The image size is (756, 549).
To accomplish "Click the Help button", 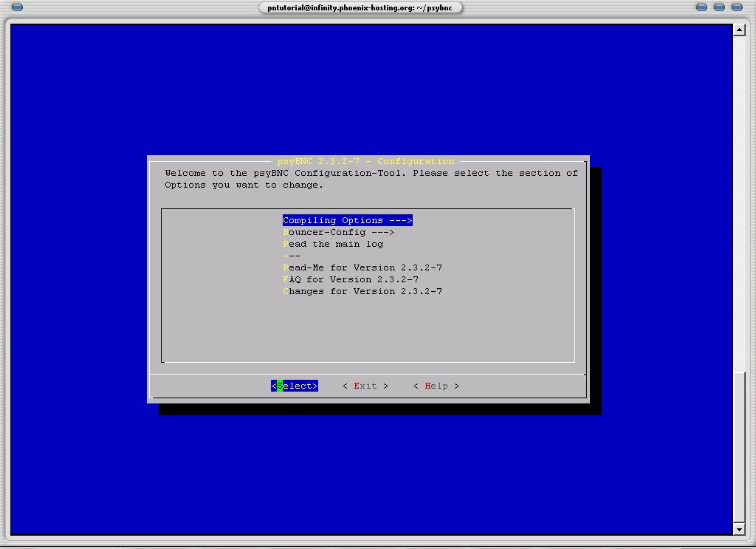I will coord(436,386).
